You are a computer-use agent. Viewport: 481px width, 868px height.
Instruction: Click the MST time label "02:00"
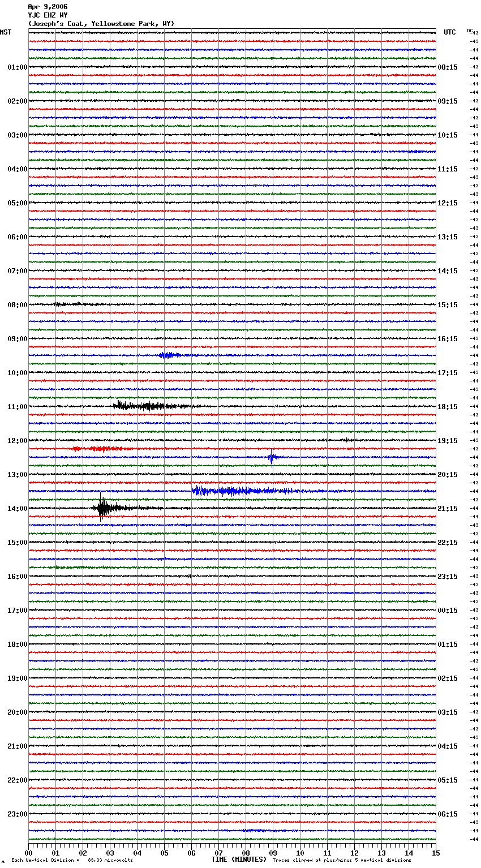[18, 101]
